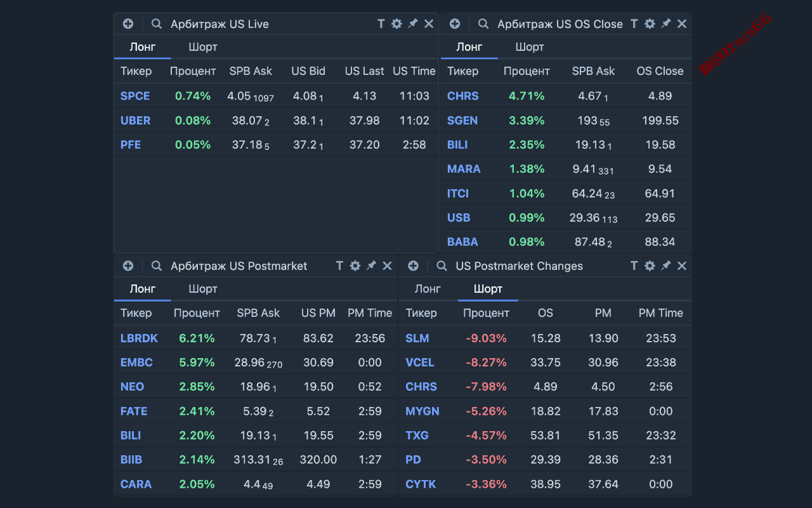The image size is (812, 508).
Task: Open the MYGN ticker row
Action: [546, 411]
